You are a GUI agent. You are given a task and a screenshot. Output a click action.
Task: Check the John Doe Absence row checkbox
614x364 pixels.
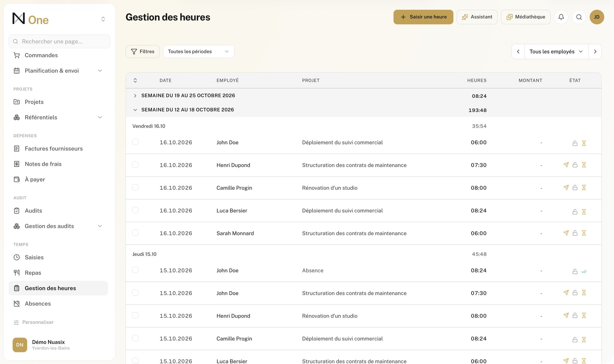point(135,270)
